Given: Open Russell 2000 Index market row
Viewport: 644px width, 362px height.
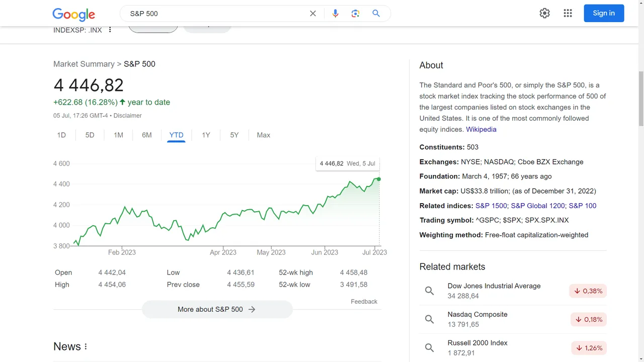Looking at the screenshot, I should pyautogui.click(x=513, y=348).
